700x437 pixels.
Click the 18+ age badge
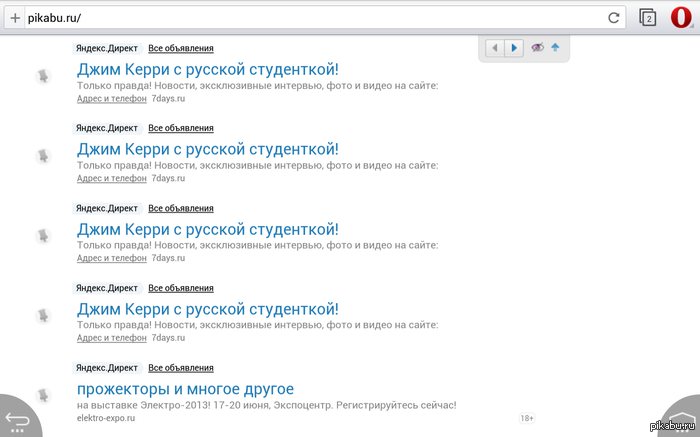tap(527, 418)
